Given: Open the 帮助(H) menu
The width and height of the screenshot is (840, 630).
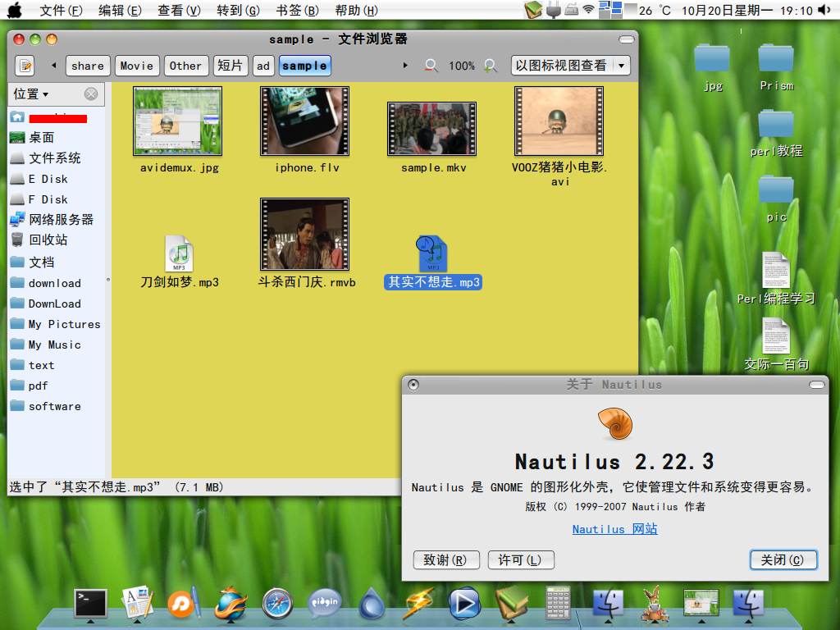Looking at the screenshot, I should pos(356,10).
